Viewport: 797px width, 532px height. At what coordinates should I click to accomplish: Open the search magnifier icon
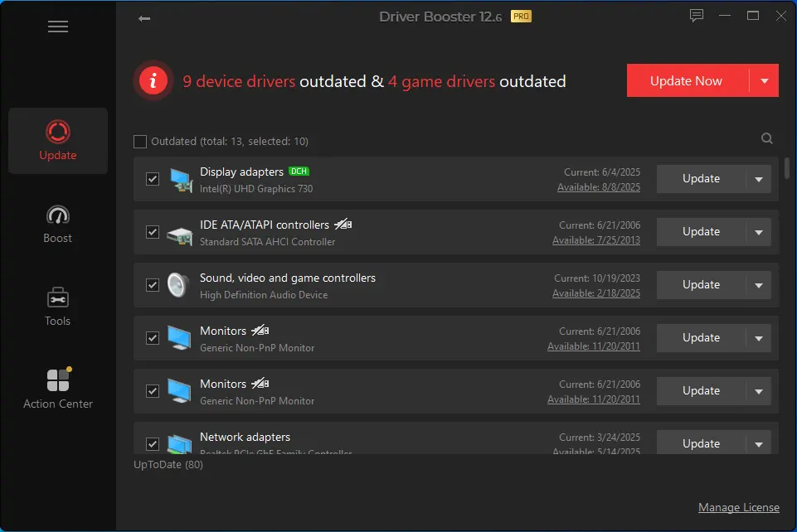[767, 138]
